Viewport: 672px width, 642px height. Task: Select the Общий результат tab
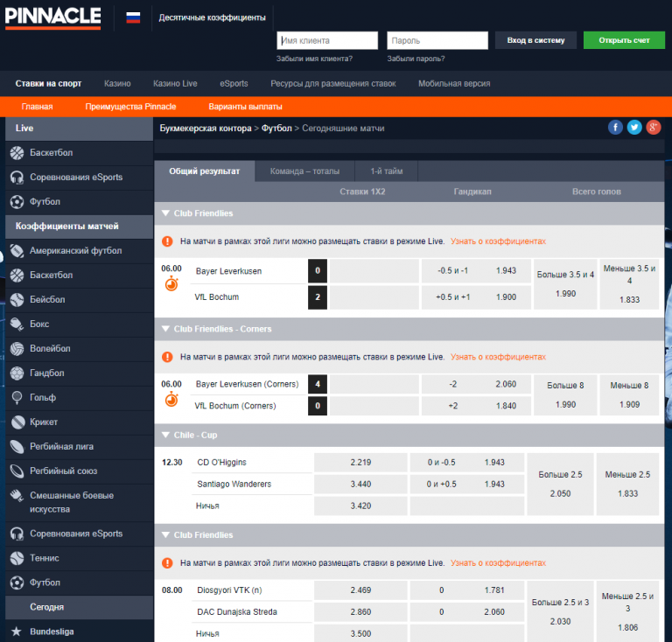(x=205, y=171)
